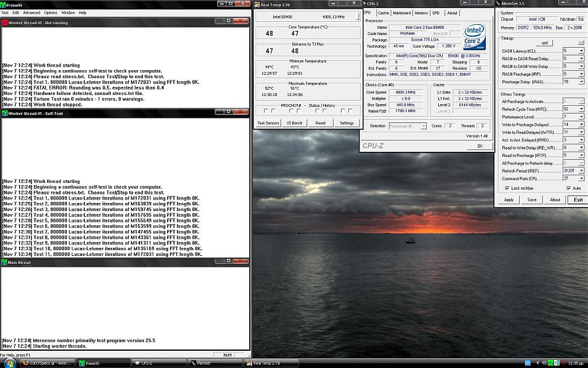Open Real Temp Settings
The image size is (588, 368).
346,123
